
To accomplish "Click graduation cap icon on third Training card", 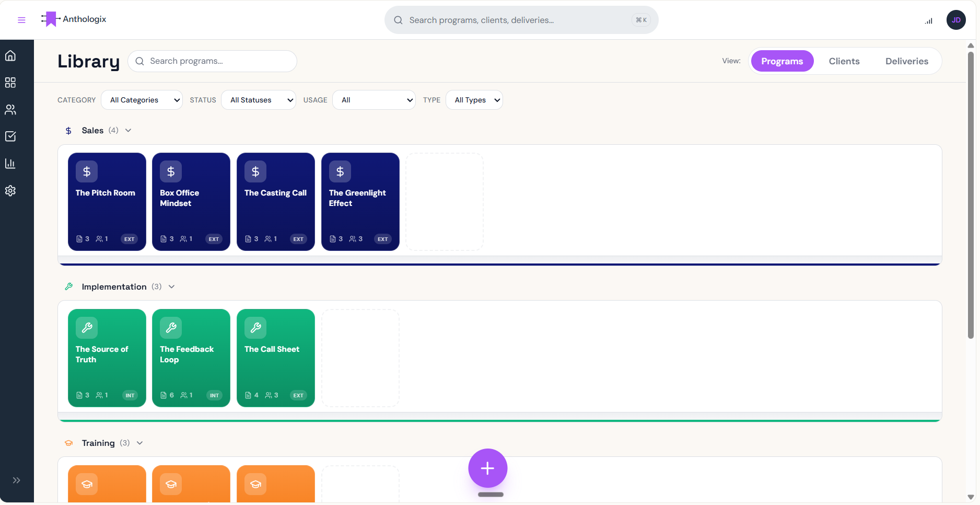I will pyautogui.click(x=255, y=484).
